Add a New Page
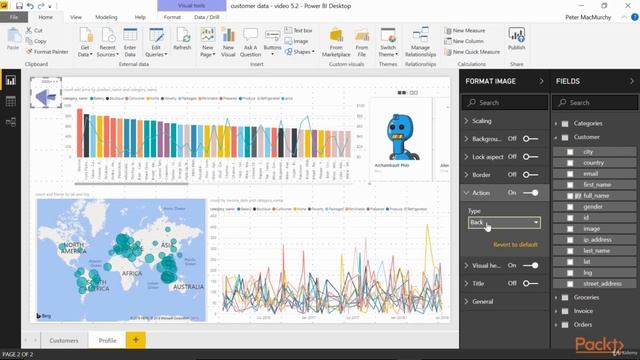Screen dimensions: 640x360 (x=207, y=42)
